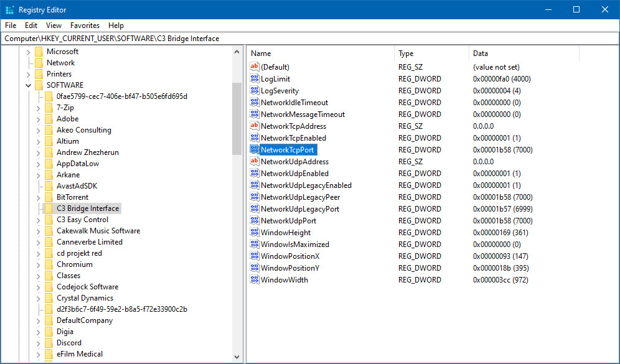The height and width of the screenshot is (364, 620).
Task: Click the string icon next to (Default)
Action: tap(254, 67)
